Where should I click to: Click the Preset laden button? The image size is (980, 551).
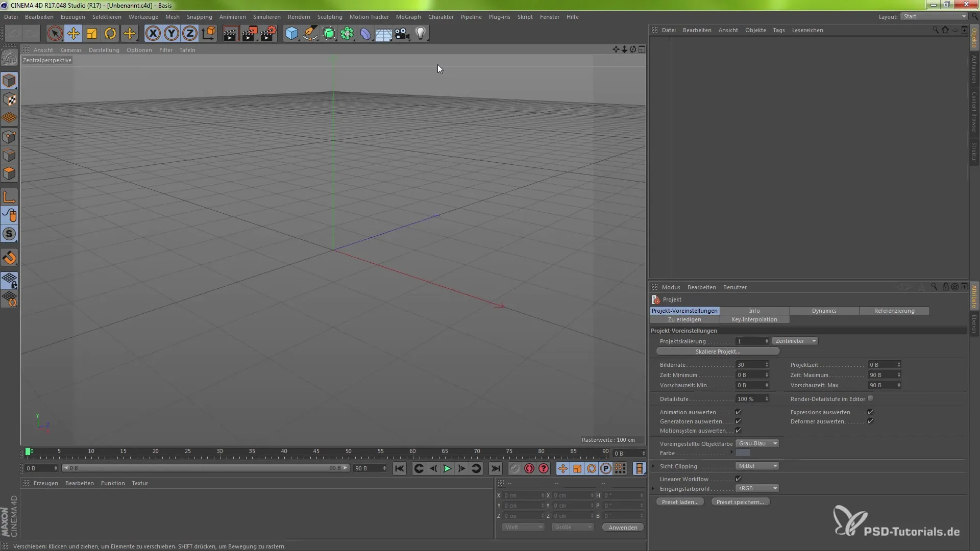click(680, 502)
